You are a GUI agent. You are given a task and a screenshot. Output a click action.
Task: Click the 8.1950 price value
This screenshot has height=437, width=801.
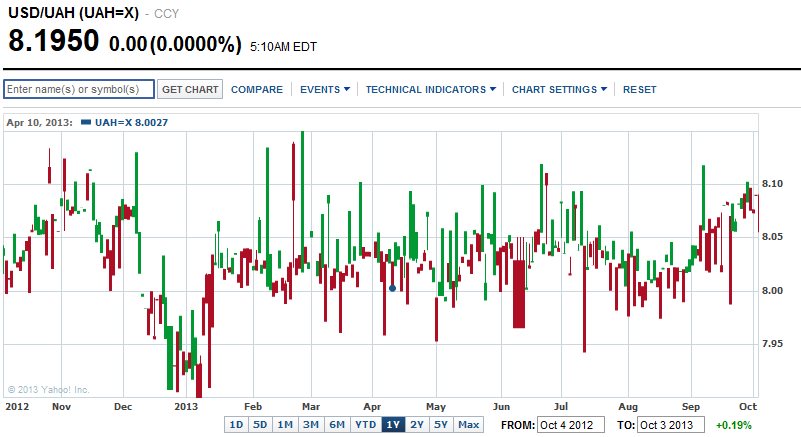54,41
